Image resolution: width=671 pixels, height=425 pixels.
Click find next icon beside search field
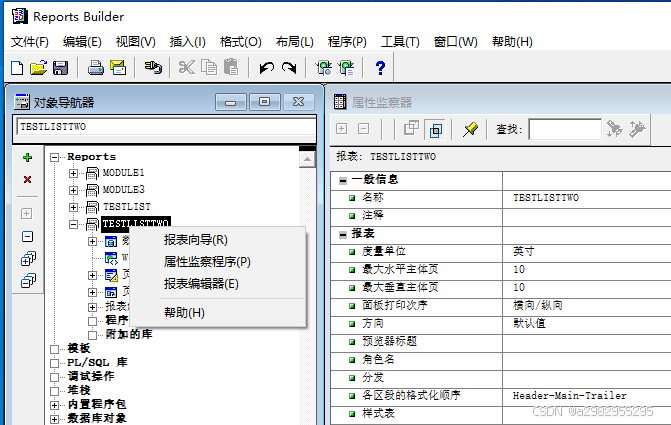pyautogui.click(x=615, y=129)
